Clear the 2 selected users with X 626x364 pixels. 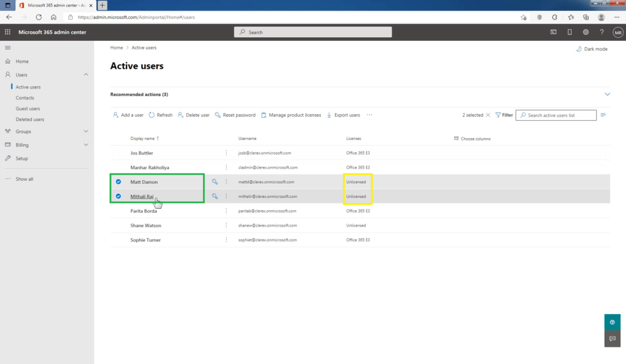tap(488, 115)
